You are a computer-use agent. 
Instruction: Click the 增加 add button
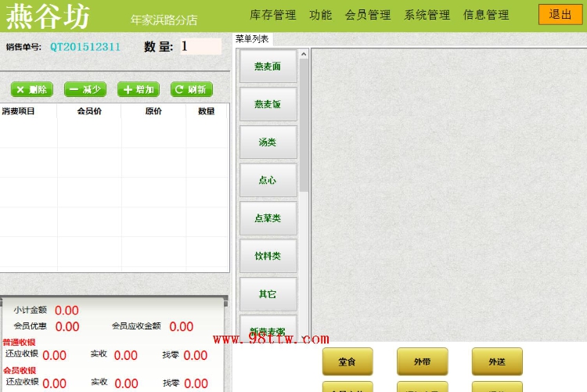(x=139, y=89)
